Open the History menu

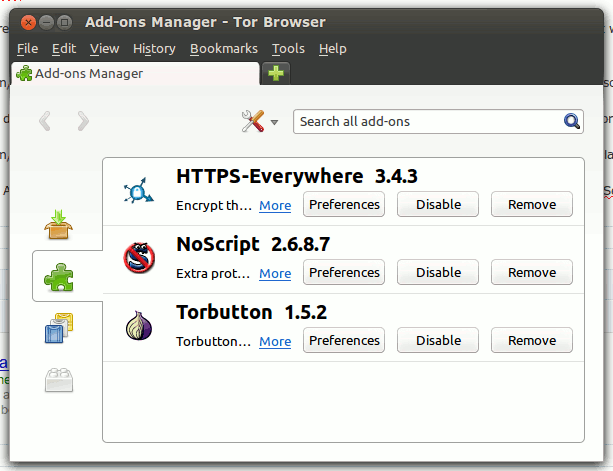pyautogui.click(x=154, y=48)
